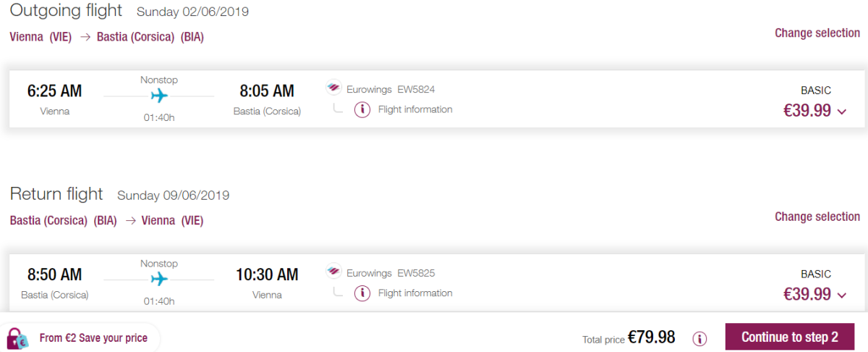Click the Eurowings logo for EW5824

pyautogui.click(x=333, y=89)
